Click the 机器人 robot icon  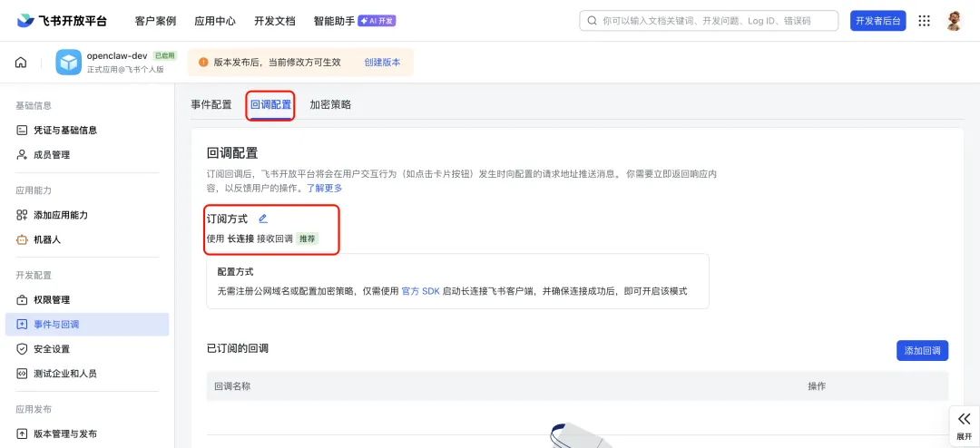click(22, 239)
